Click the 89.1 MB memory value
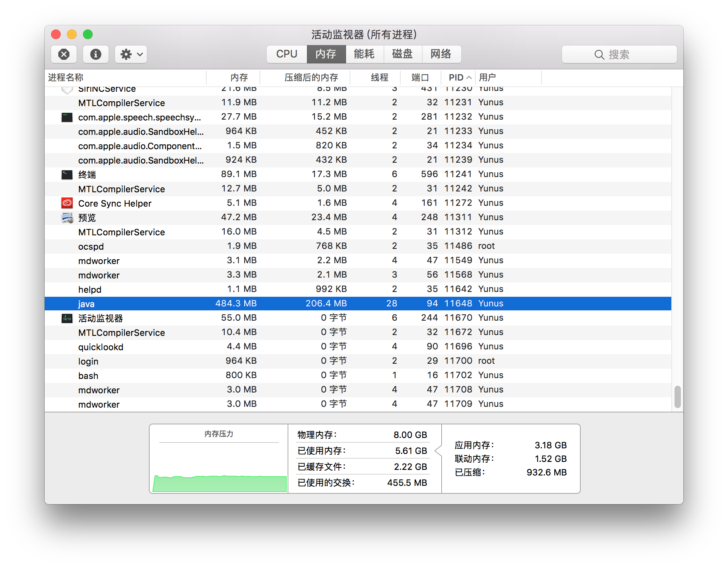Screen dimensions: 728x568 pyautogui.click(x=239, y=174)
